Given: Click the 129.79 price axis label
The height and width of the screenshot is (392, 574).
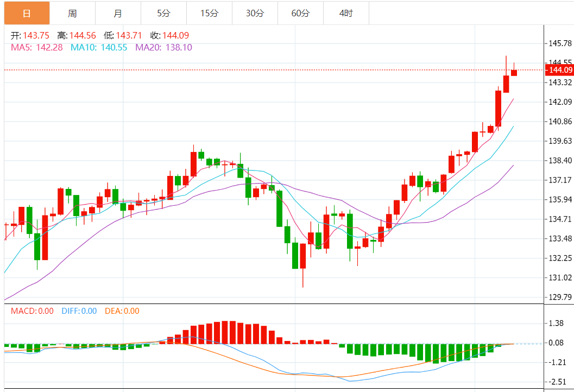Looking at the screenshot, I should point(560,297).
